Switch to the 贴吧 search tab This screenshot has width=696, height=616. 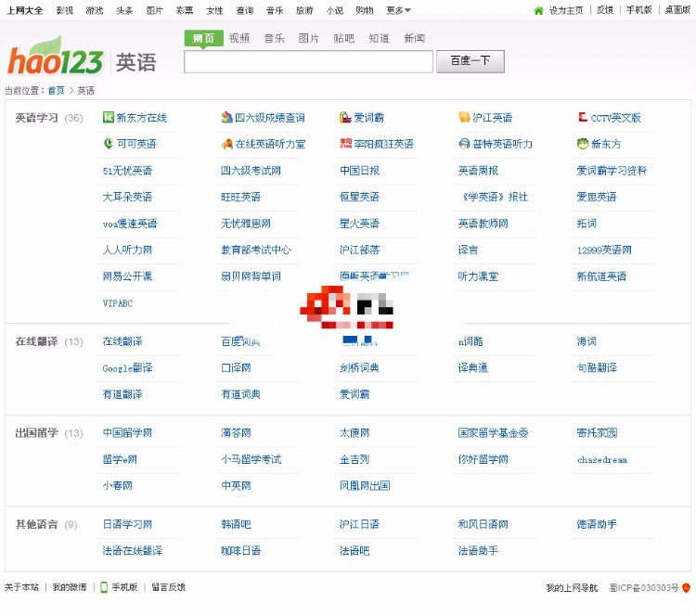(x=344, y=39)
